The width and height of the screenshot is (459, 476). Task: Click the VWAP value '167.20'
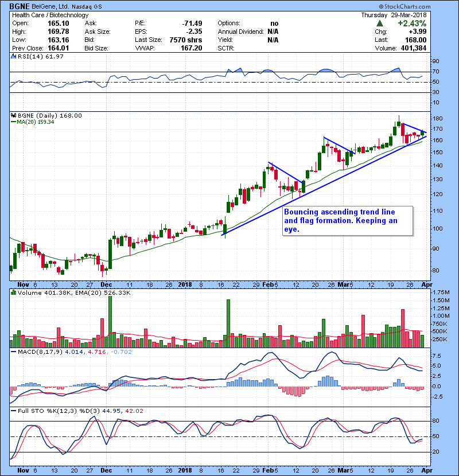pos(192,48)
